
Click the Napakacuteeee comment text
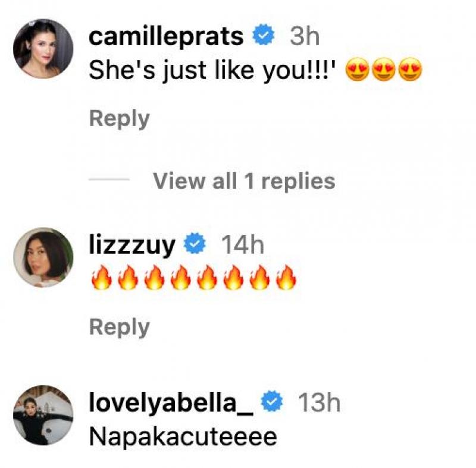click(x=183, y=437)
